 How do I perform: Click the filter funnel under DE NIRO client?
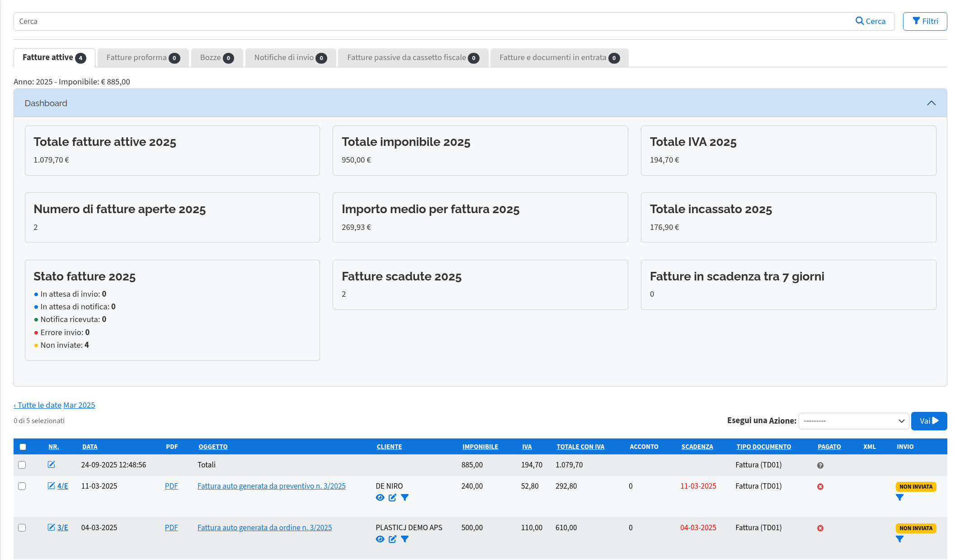(405, 498)
